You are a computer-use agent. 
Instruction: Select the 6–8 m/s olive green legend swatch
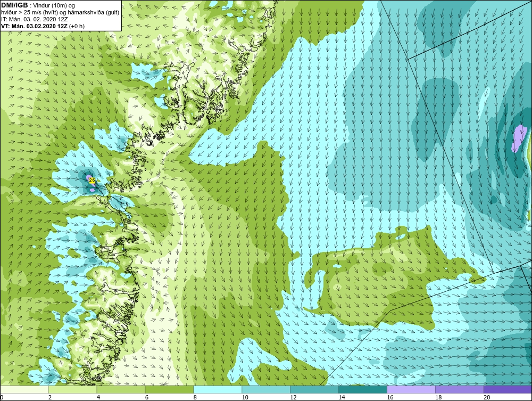pyautogui.click(x=169, y=389)
